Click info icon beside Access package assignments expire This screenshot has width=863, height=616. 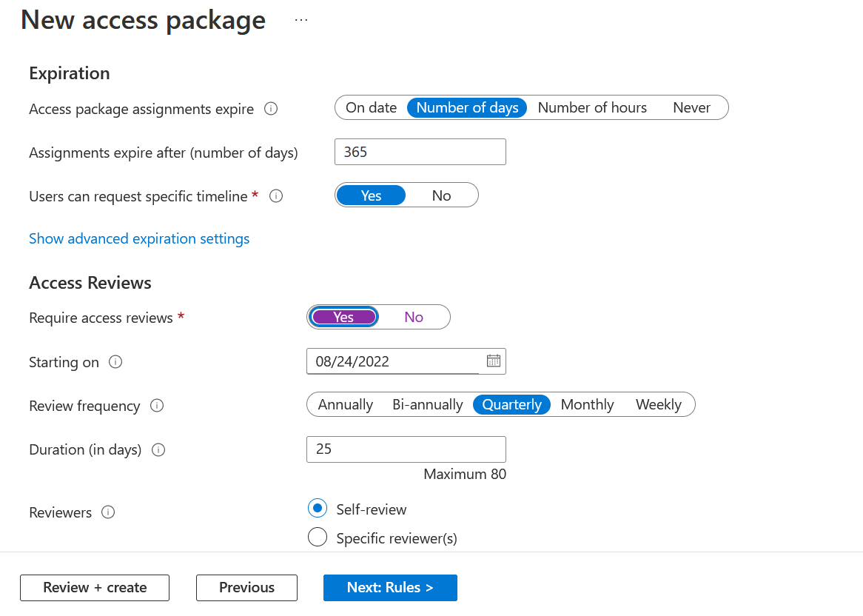point(271,109)
